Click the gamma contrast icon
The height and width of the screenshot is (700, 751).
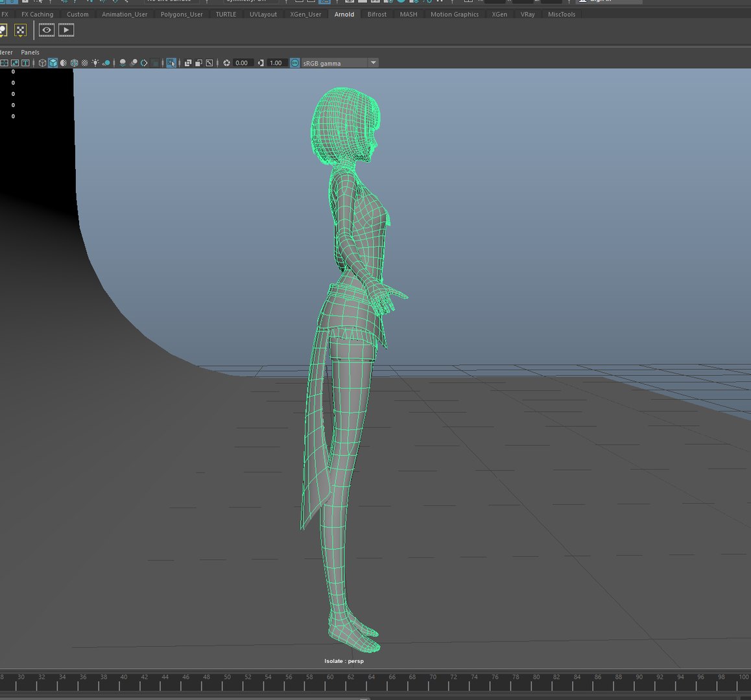pyautogui.click(x=261, y=63)
